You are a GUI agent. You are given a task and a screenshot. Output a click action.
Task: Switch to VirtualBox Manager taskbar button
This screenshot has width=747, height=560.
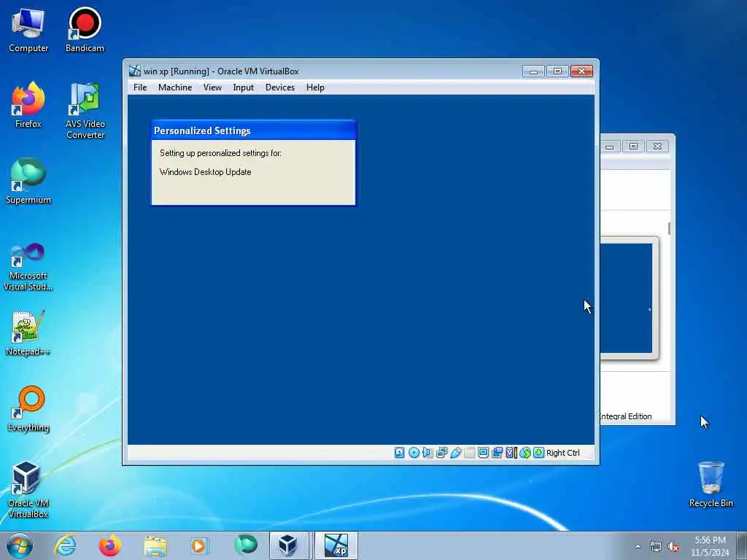point(288,545)
